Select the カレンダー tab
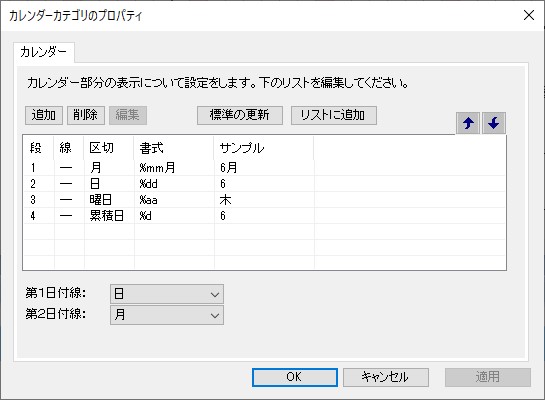This screenshot has width=545, height=400. coord(43,52)
